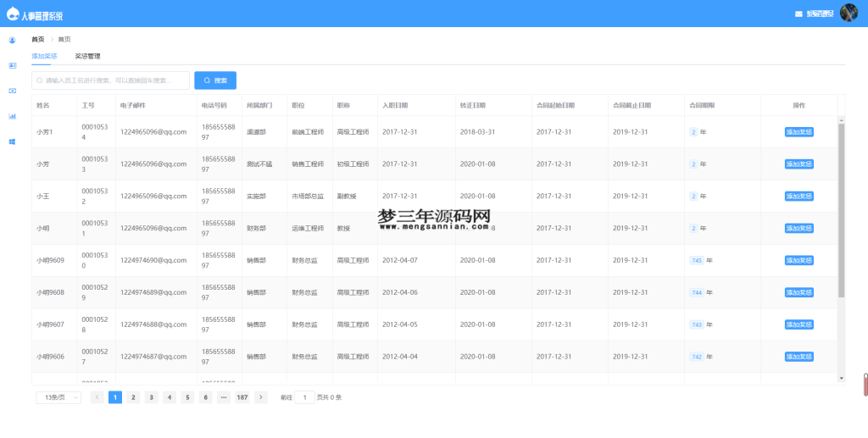Viewport: 868px width, 438px height.
Task: Select page 3 in pagination
Action: coord(151,397)
